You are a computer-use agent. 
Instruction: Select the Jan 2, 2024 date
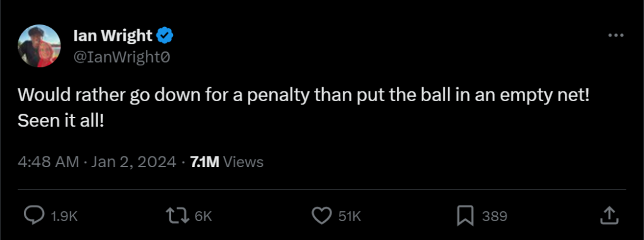(133, 162)
